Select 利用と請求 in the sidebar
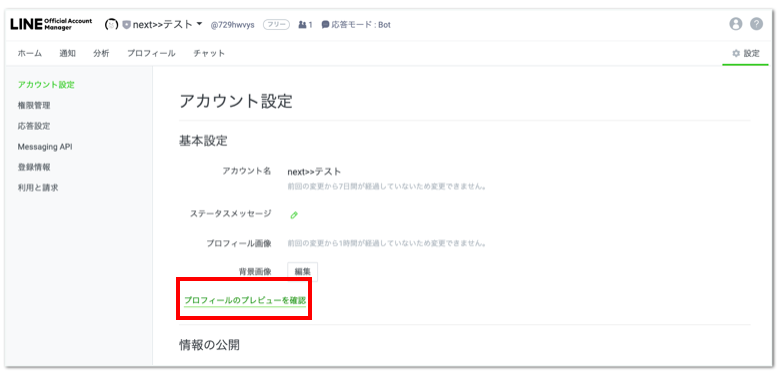777x379 pixels. (38, 188)
